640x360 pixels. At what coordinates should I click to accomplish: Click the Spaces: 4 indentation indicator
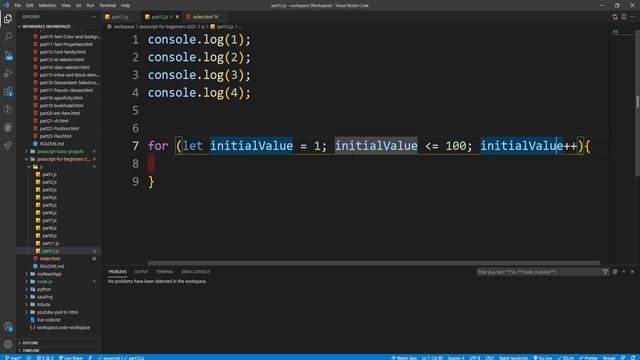pyautogui.click(x=456, y=358)
